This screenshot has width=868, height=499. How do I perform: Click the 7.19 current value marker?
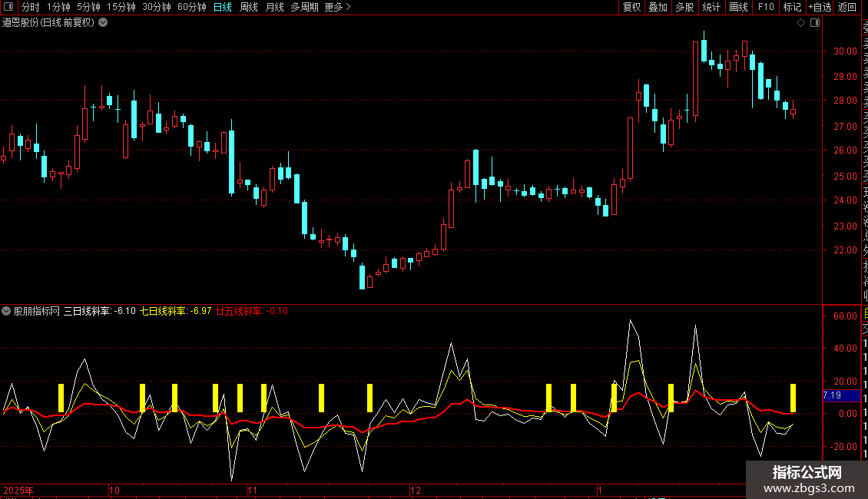[841, 395]
